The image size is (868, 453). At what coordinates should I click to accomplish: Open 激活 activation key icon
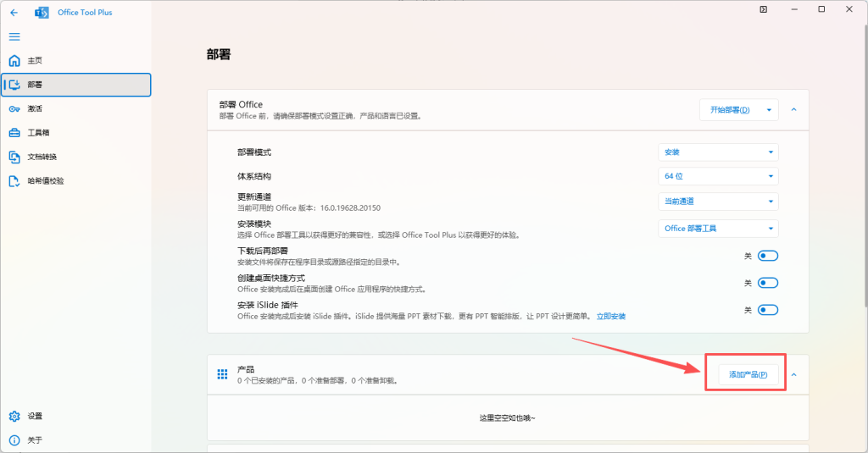click(14, 108)
